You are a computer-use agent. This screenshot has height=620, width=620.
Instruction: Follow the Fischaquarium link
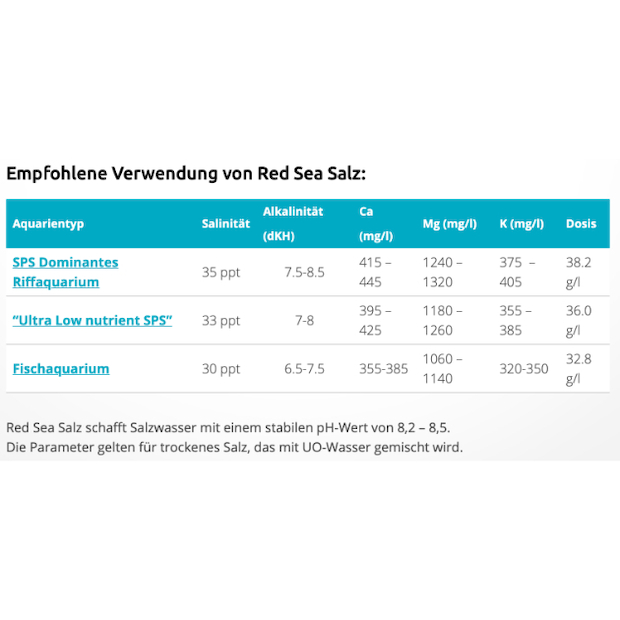coord(61,368)
